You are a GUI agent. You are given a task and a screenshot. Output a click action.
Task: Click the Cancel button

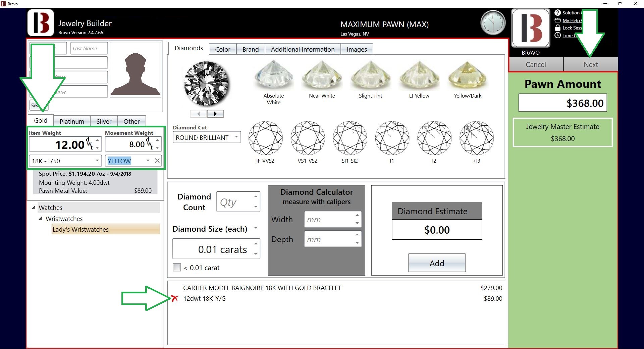[536, 64]
